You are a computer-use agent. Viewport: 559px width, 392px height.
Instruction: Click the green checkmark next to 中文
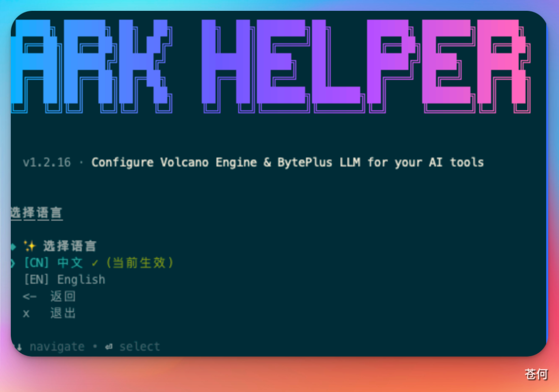click(x=95, y=264)
